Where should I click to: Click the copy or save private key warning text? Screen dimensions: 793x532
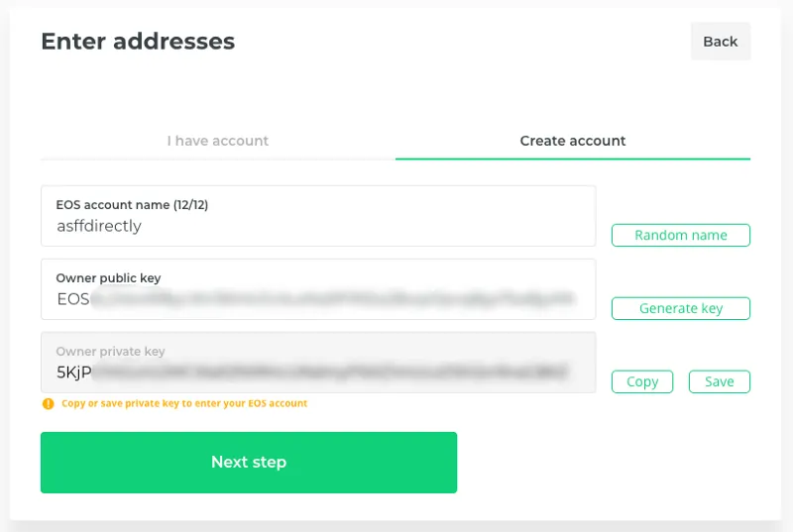[184, 403]
